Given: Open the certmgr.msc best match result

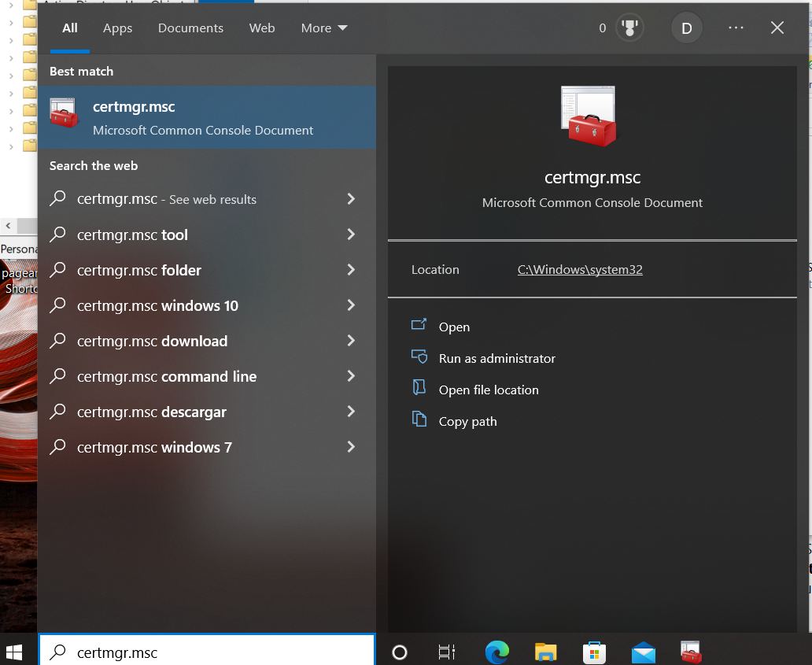Looking at the screenshot, I should pyautogui.click(x=207, y=117).
